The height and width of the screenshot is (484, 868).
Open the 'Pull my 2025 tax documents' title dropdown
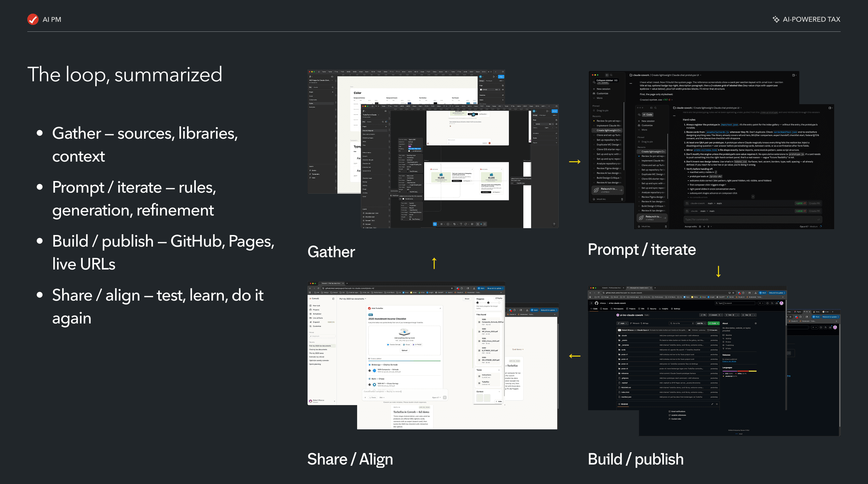353,299
